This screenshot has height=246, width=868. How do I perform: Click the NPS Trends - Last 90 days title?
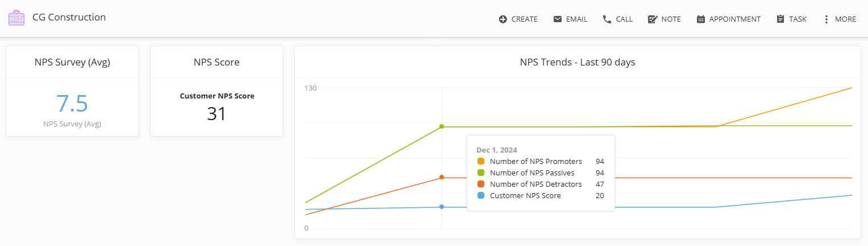pos(578,63)
